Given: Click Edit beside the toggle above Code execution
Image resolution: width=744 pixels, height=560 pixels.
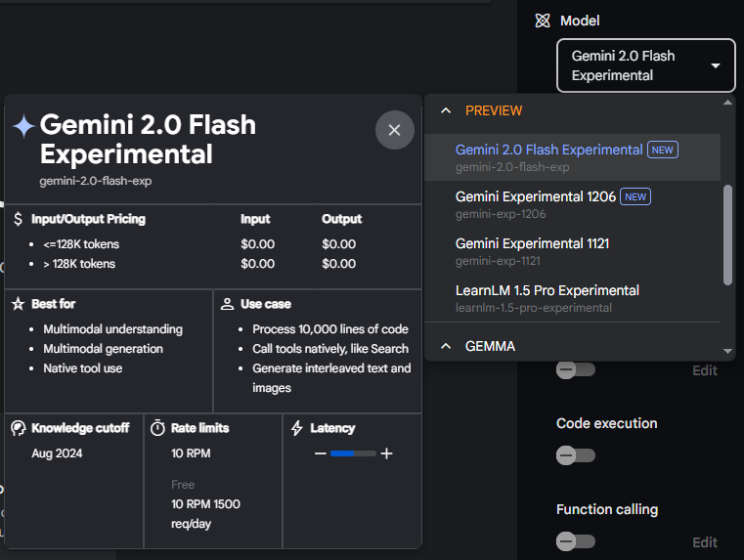Looking at the screenshot, I should click(705, 370).
